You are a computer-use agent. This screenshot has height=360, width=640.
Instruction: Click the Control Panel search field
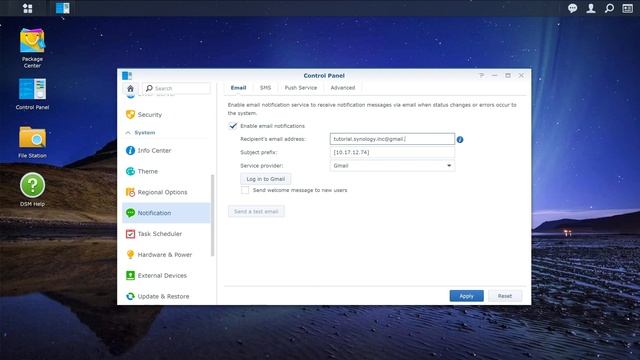176,88
